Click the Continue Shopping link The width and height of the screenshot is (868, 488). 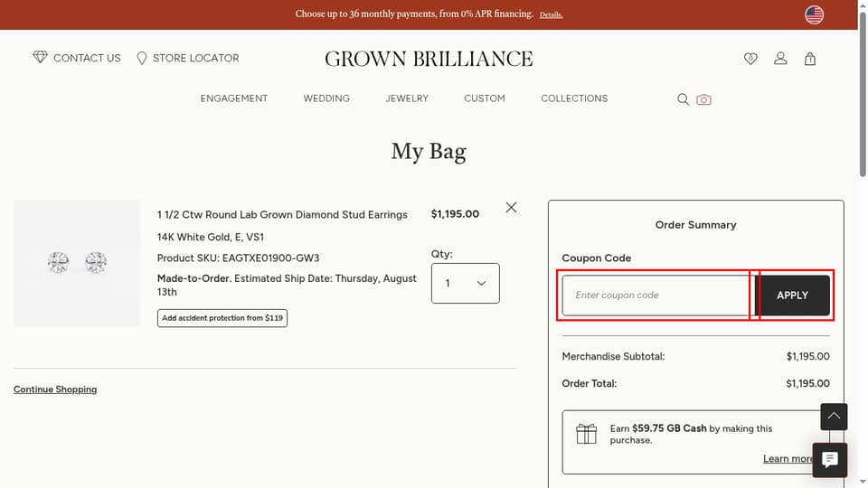point(55,389)
